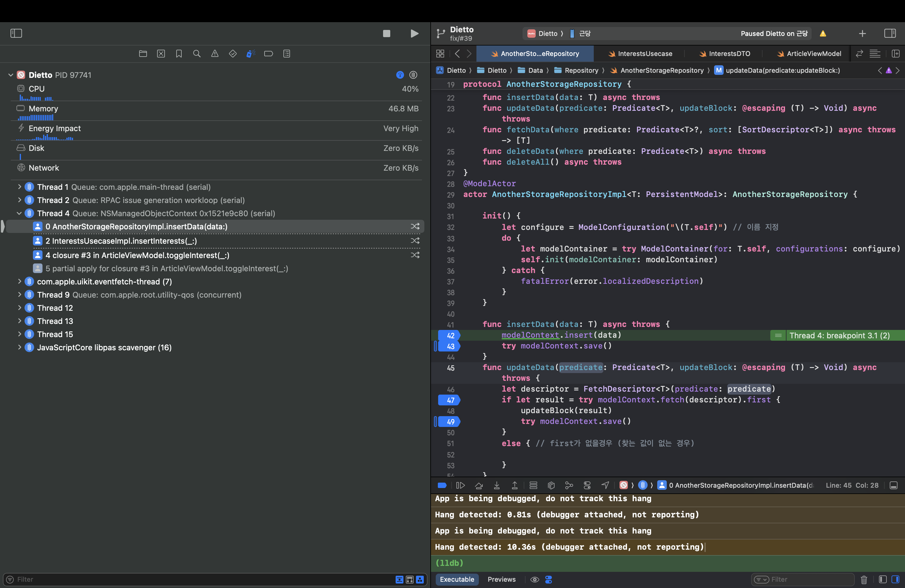Select the Previews console button
905x588 pixels.
(501, 579)
